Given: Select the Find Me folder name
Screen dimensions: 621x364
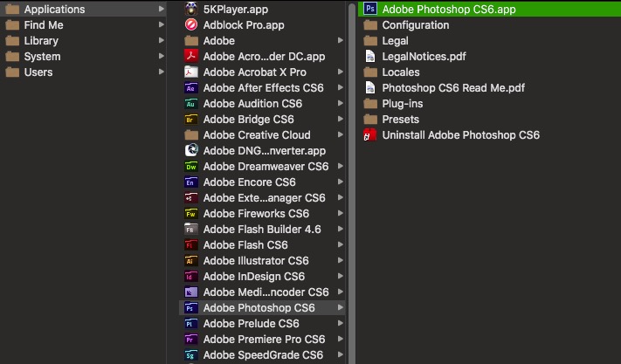Looking at the screenshot, I should pos(44,25).
